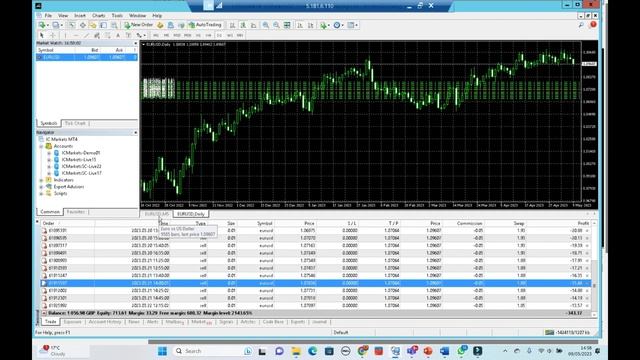Toggle Data Window icon
The width and height of the screenshot is (640, 360).
(82, 25)
